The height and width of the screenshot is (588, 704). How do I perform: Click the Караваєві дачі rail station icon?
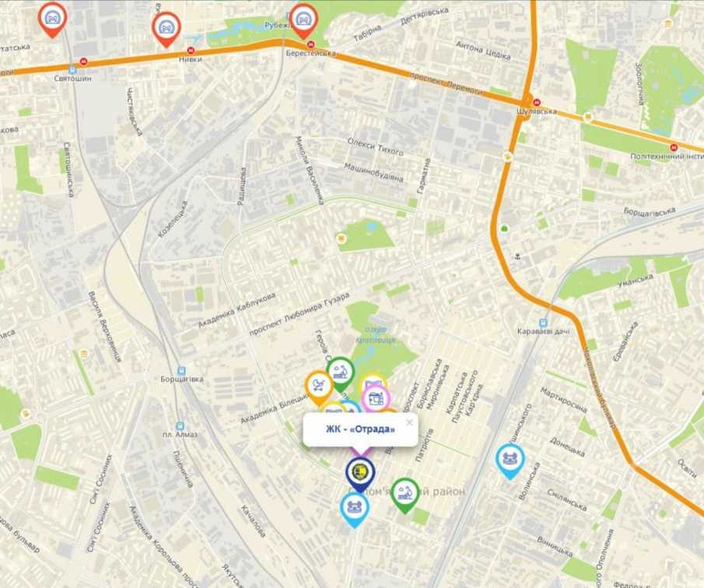[543, 324]
